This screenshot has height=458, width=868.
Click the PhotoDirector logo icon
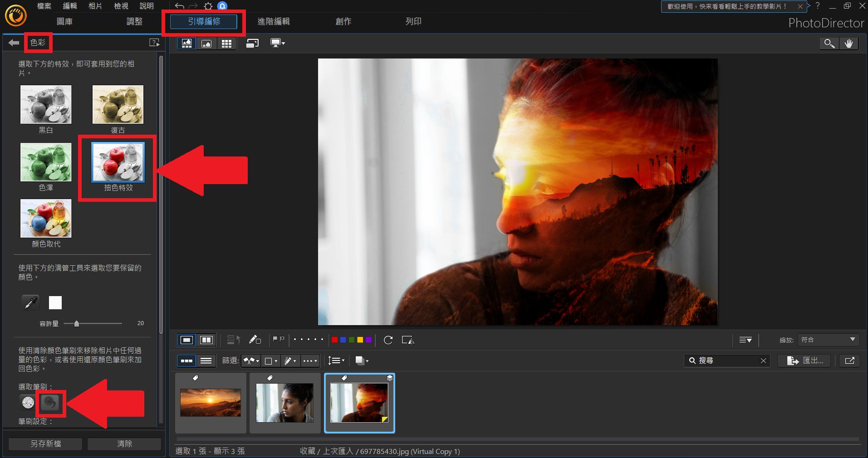click(16, 16)
